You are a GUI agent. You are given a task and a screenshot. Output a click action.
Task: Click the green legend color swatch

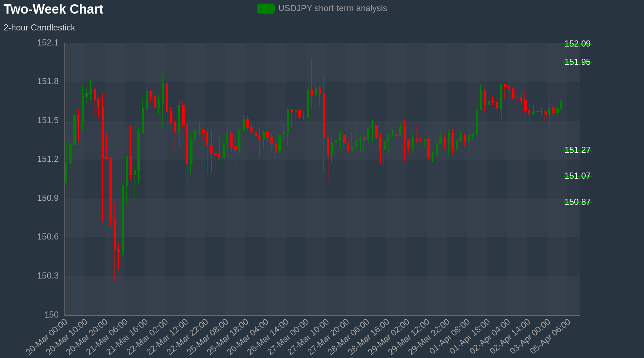(266, 9)
